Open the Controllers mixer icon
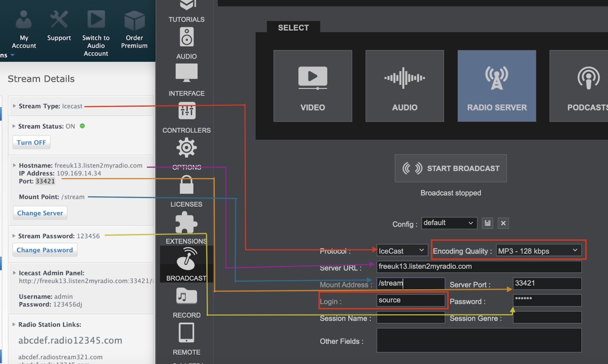Image resolution: width=608 pixels, height=364 pixels. pos(186,110)
